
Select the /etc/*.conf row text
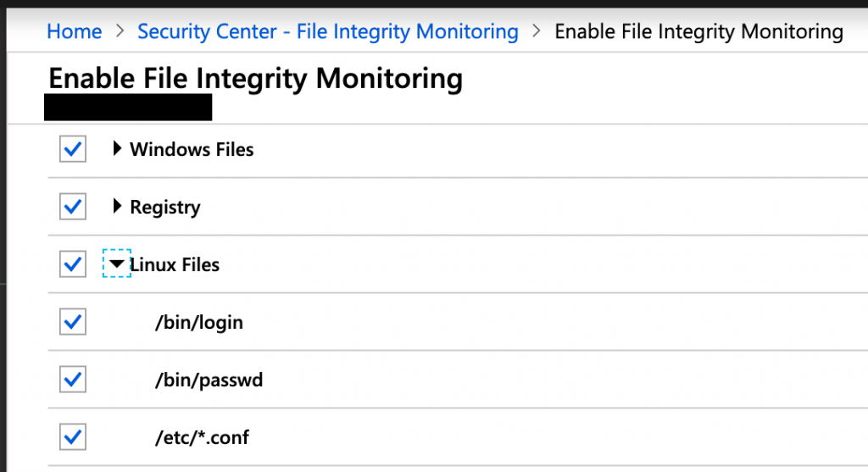tap(202, 437)
